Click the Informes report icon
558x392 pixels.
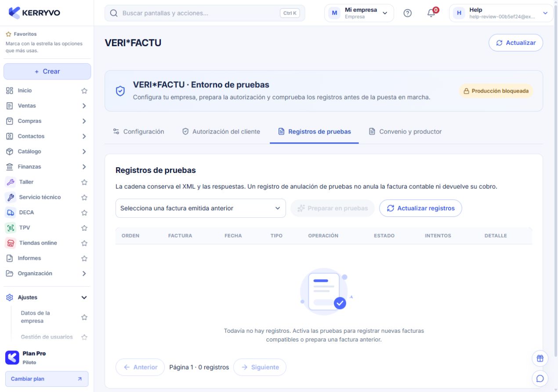10,258
